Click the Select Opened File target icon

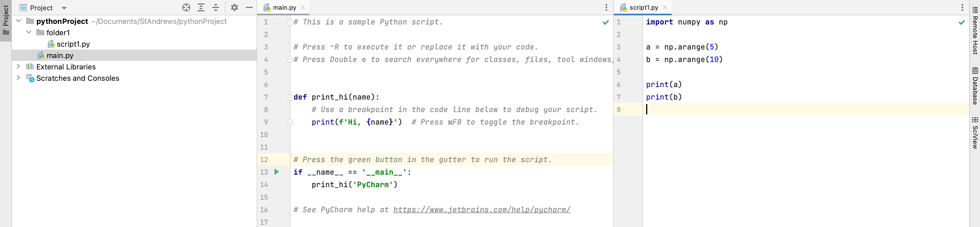(186, 7)
